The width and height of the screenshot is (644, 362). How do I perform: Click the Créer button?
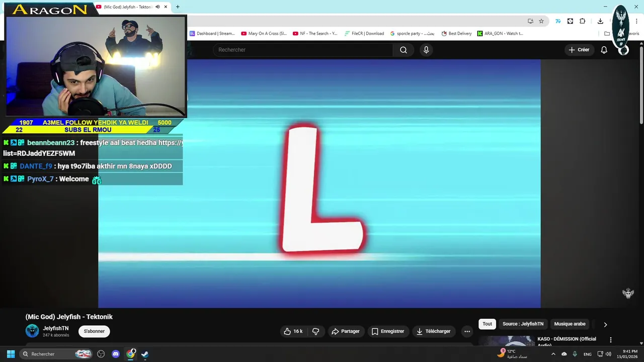coord(579,50)
